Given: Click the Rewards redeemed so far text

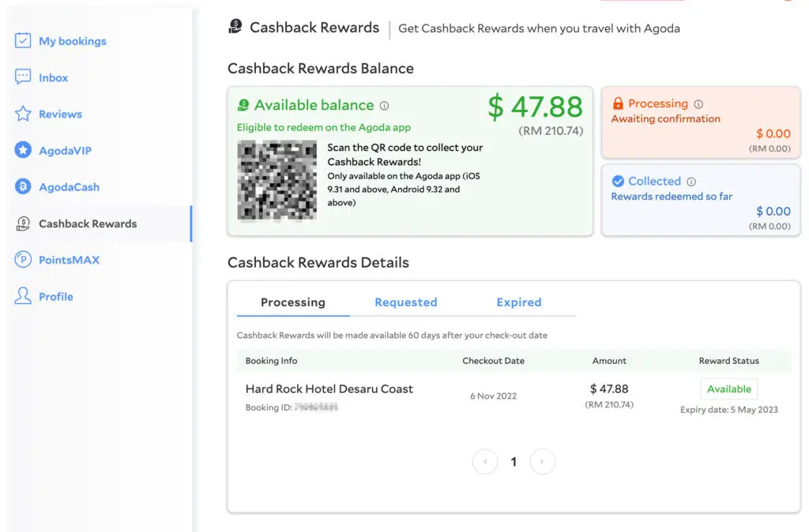Looking at the screenshot, I should pos(672,197).
